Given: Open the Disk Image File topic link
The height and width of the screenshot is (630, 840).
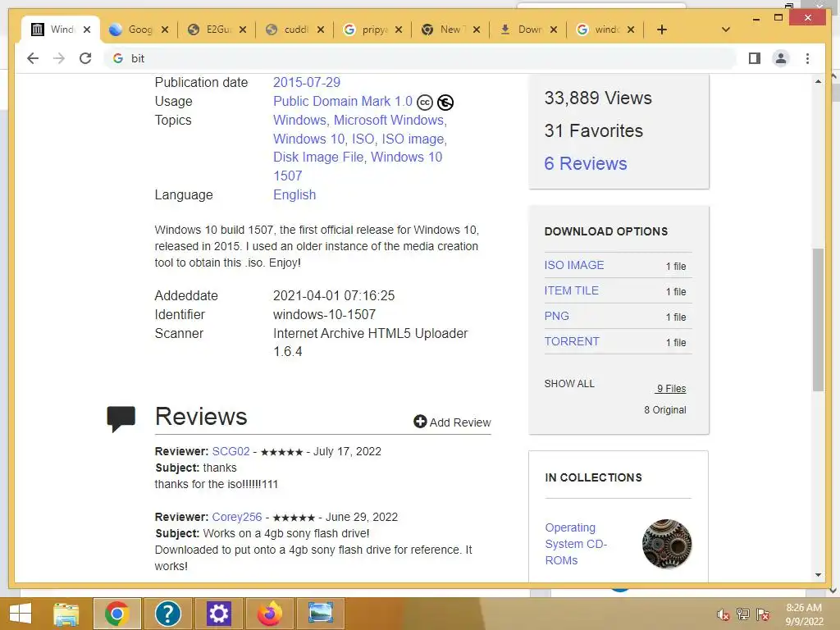Looking at the screenshot, I should [320, 157].
